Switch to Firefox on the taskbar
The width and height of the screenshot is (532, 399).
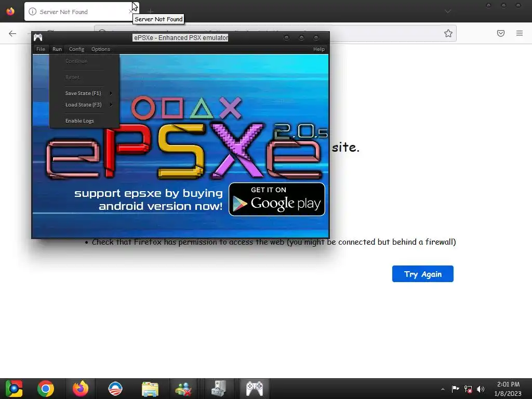pos(81,389)
